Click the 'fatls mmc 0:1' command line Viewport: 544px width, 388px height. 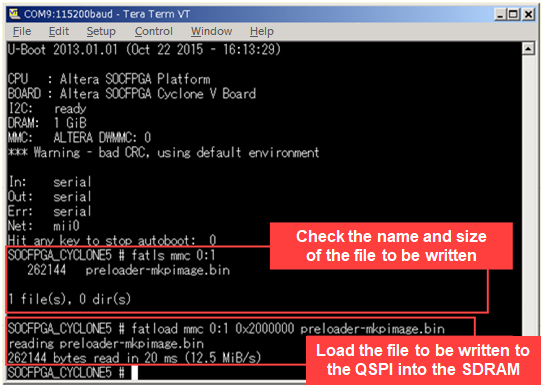coord(111,255)
